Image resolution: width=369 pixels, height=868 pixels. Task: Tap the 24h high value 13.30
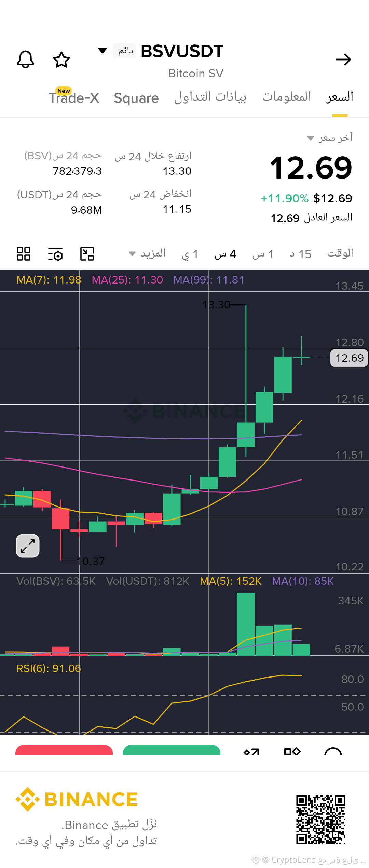point(177,171)
